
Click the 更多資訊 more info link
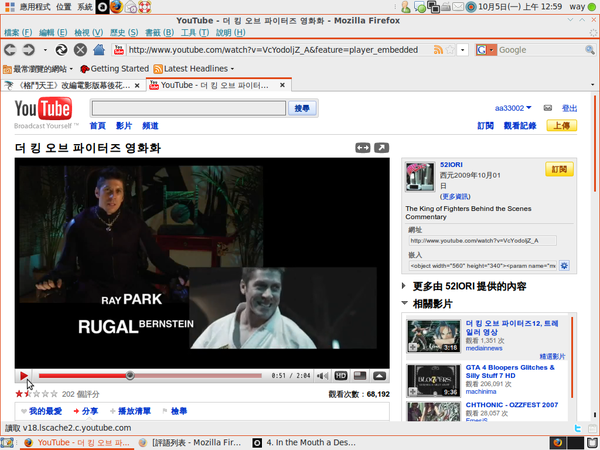pos(455,197)
